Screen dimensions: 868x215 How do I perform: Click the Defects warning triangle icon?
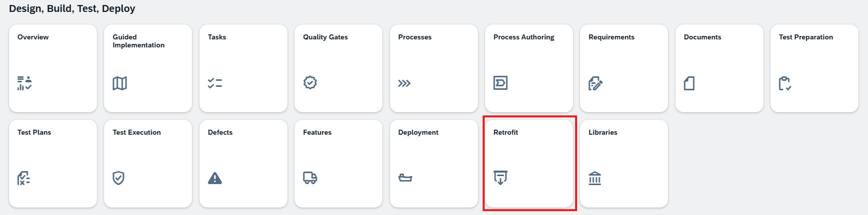[x=215, y=178]
